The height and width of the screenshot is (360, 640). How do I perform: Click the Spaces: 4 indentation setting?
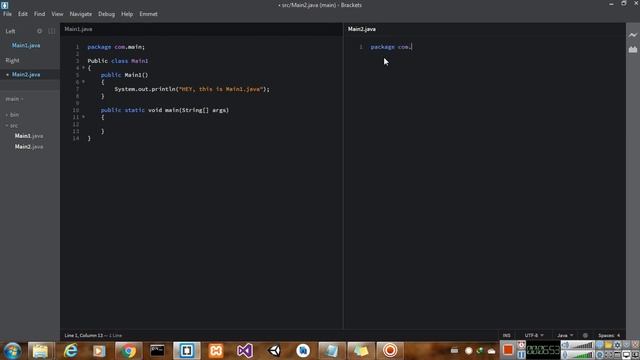tap(609, 335)
